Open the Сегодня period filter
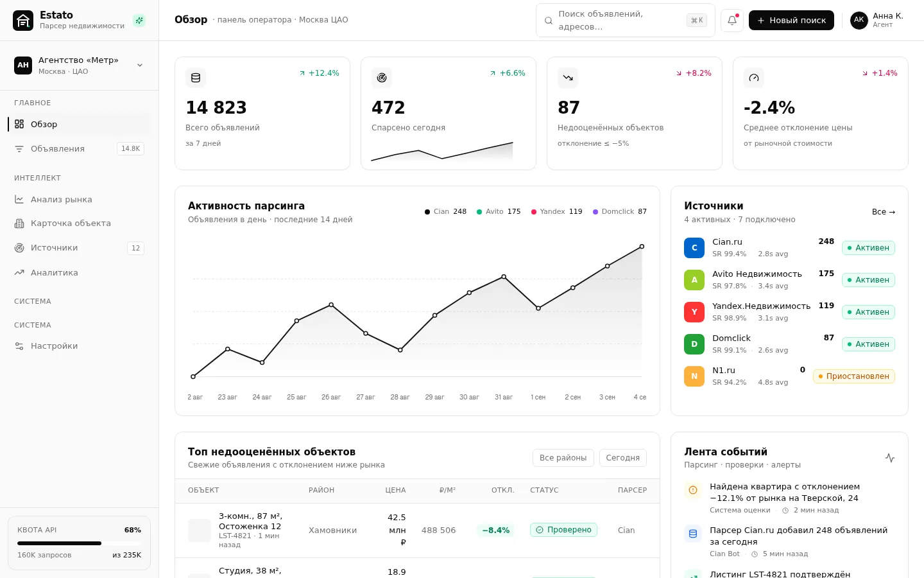This screenshot has height=578, width=924. pos(623,458)
